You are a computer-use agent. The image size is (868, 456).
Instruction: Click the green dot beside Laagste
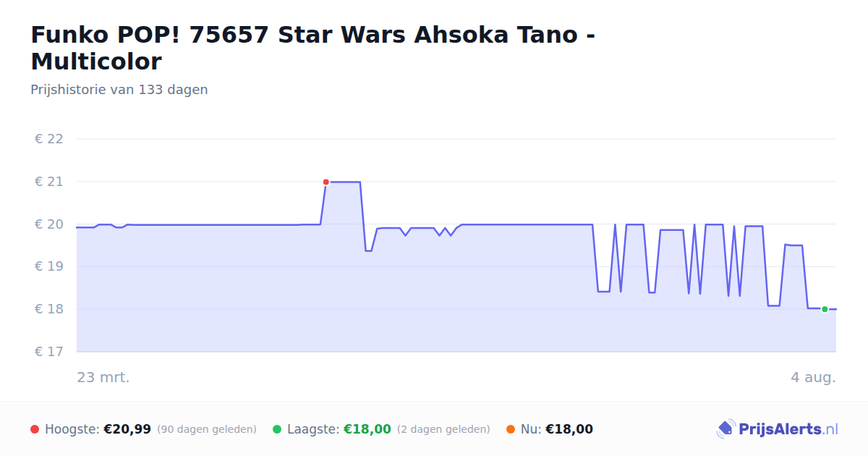coord(277,429)
